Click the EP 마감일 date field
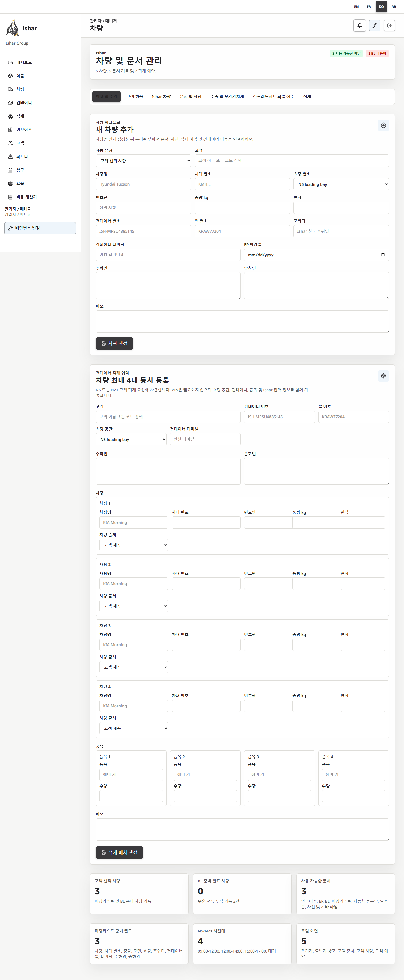The image size is (404, 980). pyautogui.click(x=316, y=255)
